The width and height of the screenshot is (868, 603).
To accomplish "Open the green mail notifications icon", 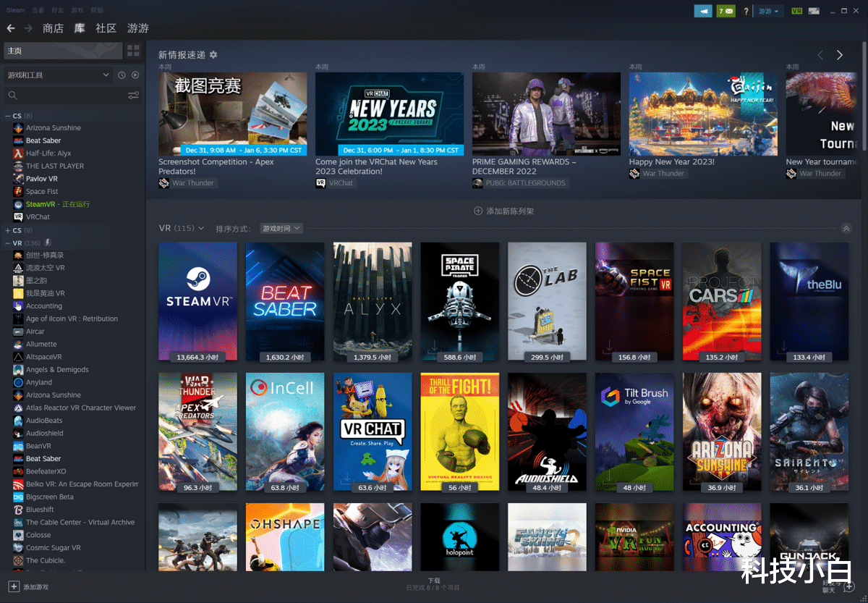I will pos(726,11).
